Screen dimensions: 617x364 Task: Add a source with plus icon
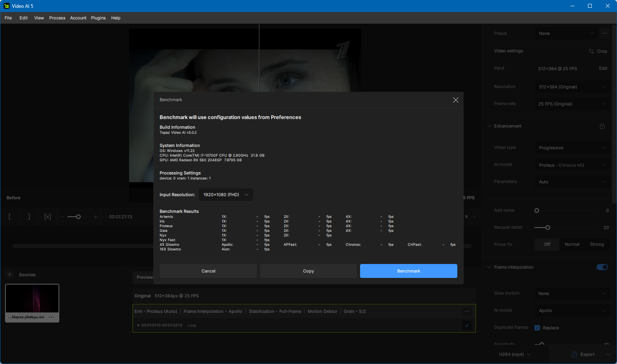coord(10,274)
